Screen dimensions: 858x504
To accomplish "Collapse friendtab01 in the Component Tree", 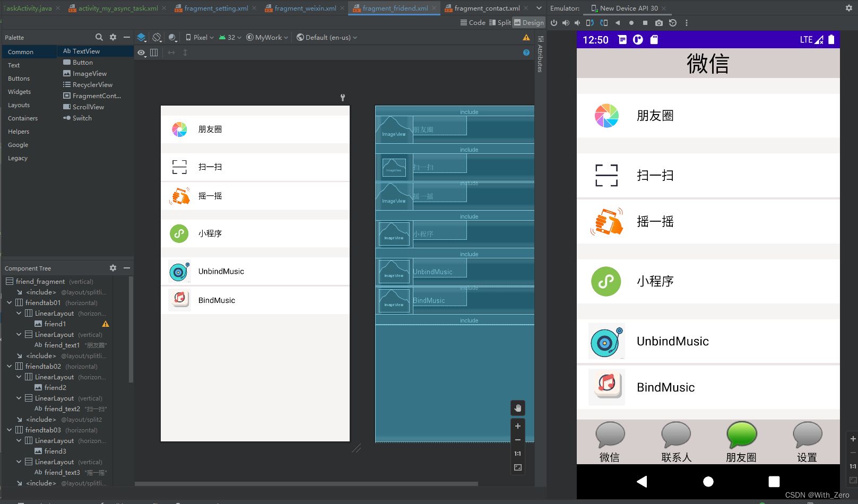I will pos(9,302).
